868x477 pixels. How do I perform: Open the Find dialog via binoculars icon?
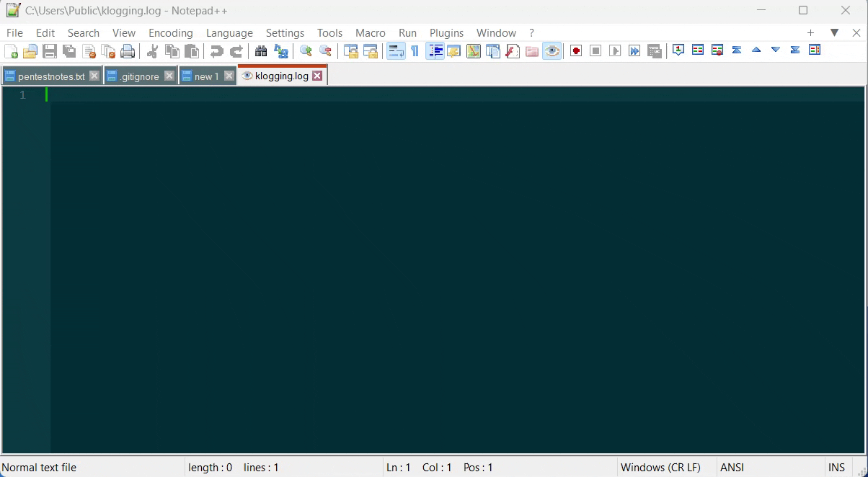[260, 50]
